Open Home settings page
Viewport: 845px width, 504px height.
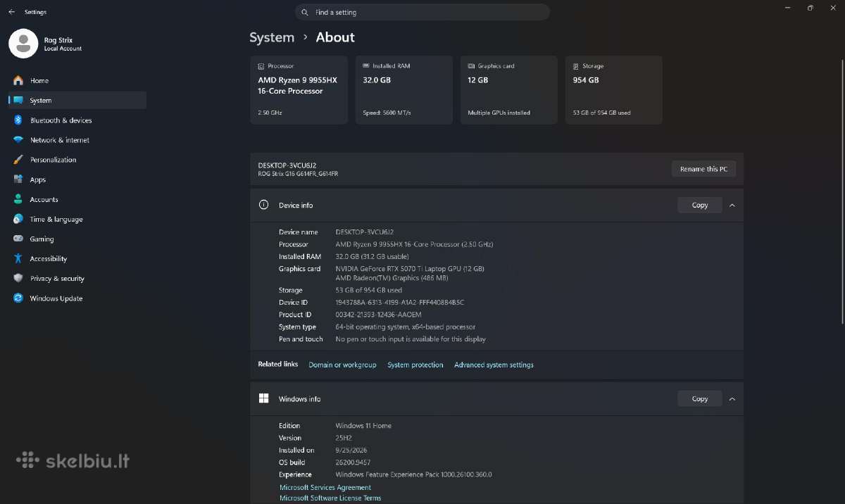click(x=77, y=80)
